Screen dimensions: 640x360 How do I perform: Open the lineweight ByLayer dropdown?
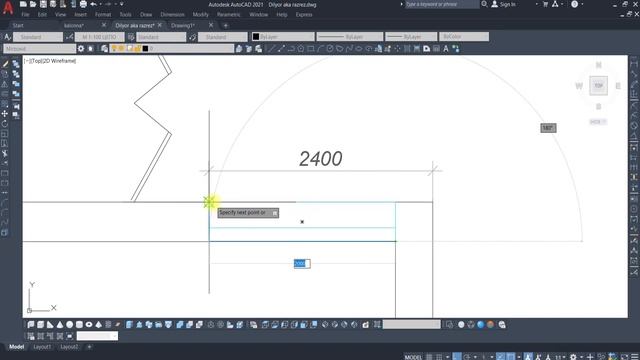pos(411,37)
